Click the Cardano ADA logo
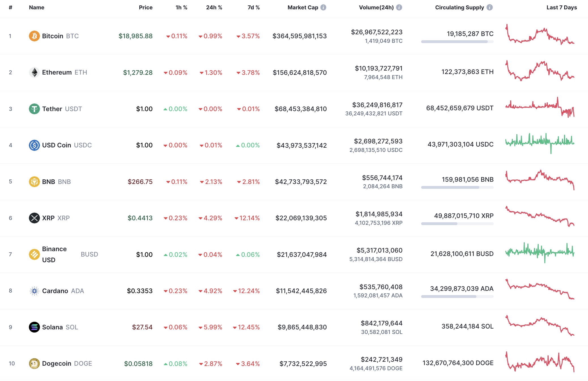Screen dimensions: 588x381 [34, 291]
